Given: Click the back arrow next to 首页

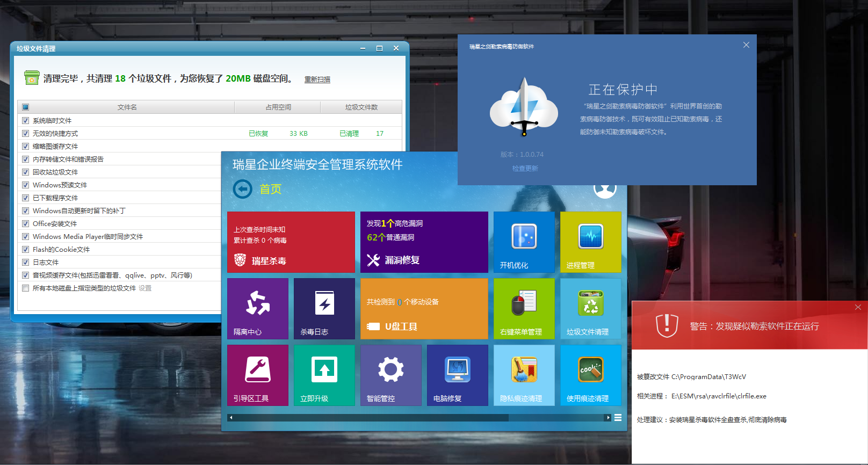Looking at the screenshot, I should click(243, 189).
